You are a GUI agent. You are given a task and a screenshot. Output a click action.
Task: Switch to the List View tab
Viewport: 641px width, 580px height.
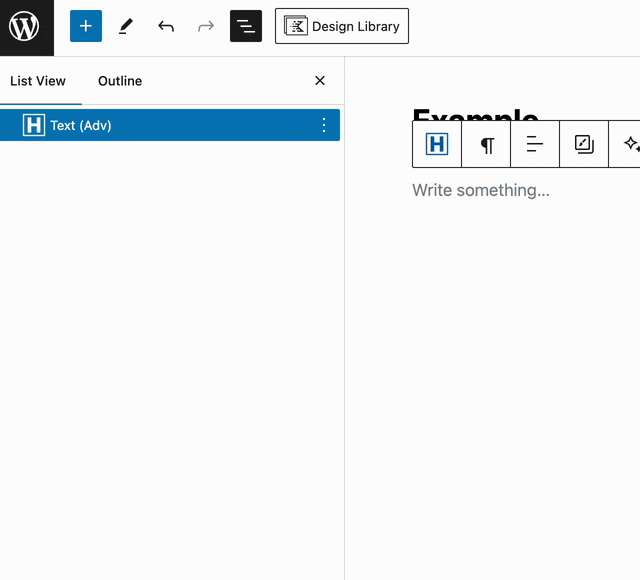pos(38,81)
